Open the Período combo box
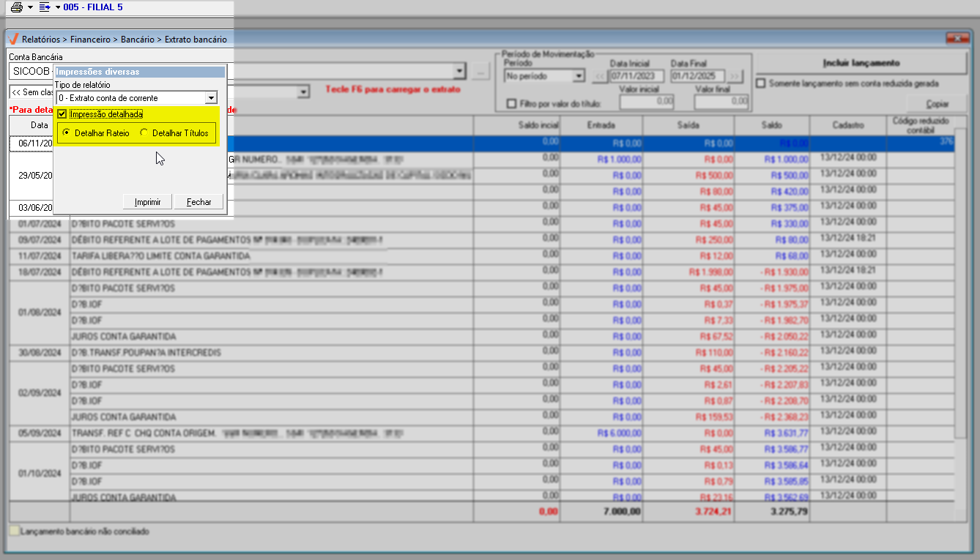 click(578, 76)
